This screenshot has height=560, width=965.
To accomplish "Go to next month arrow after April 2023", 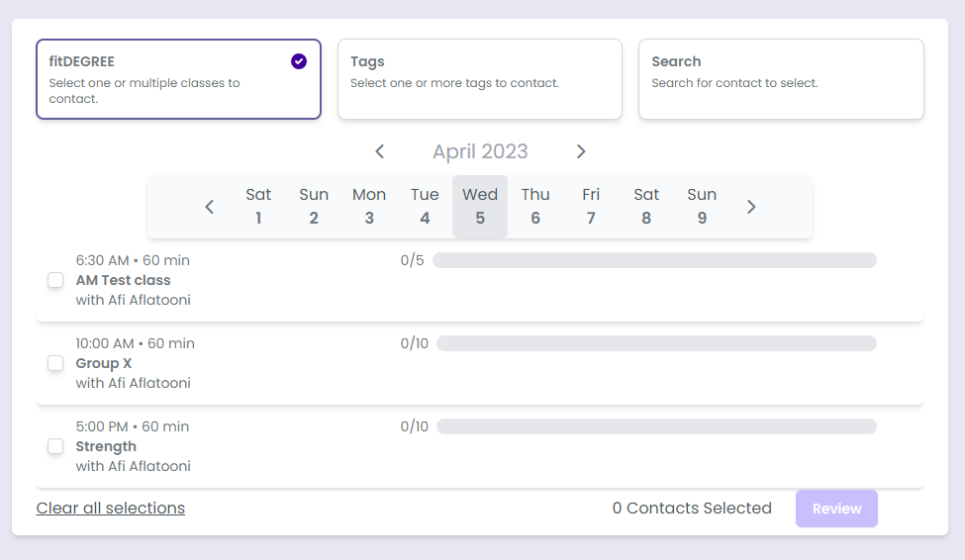I will coord(581,151).
